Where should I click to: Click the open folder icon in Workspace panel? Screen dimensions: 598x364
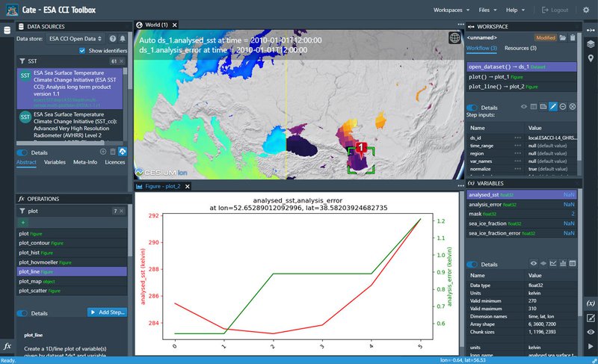(561, 37)
